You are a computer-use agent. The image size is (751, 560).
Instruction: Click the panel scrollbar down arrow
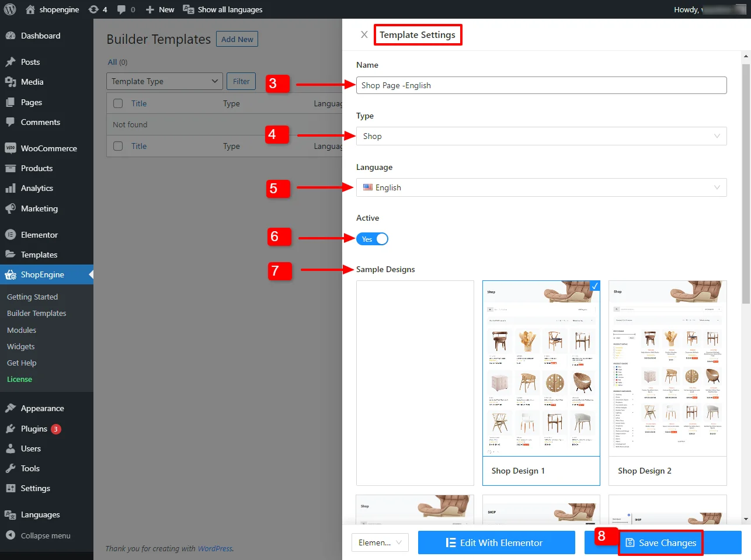746,519
